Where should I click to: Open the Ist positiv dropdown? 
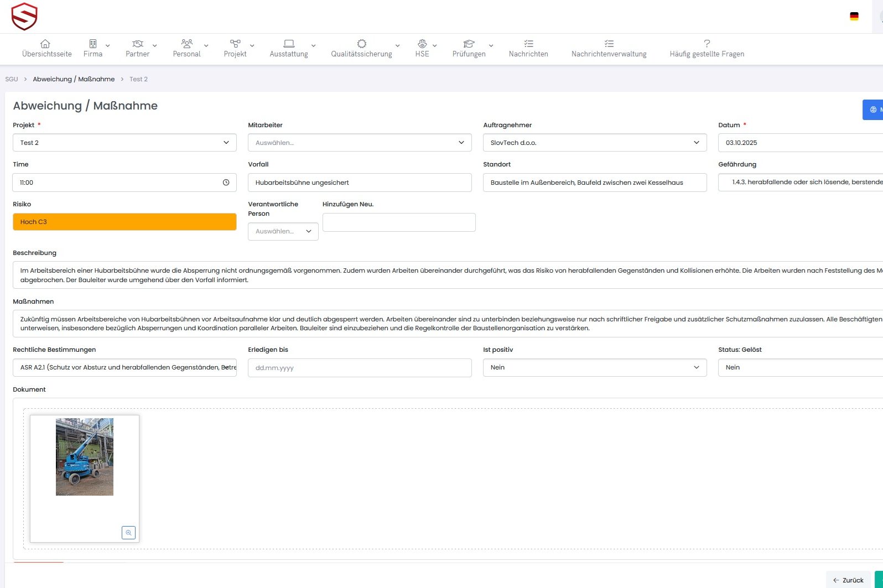click(x=595, y=367)
